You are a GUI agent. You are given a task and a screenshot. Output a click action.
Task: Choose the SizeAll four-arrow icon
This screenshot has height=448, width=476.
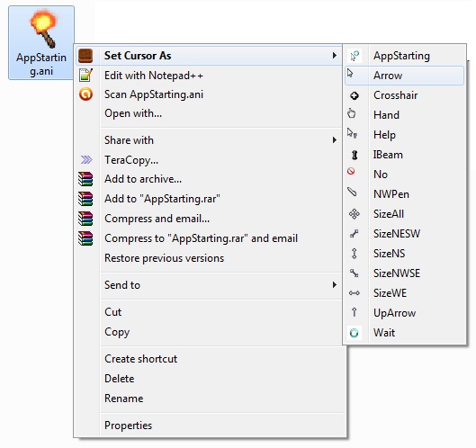[354, 214]
